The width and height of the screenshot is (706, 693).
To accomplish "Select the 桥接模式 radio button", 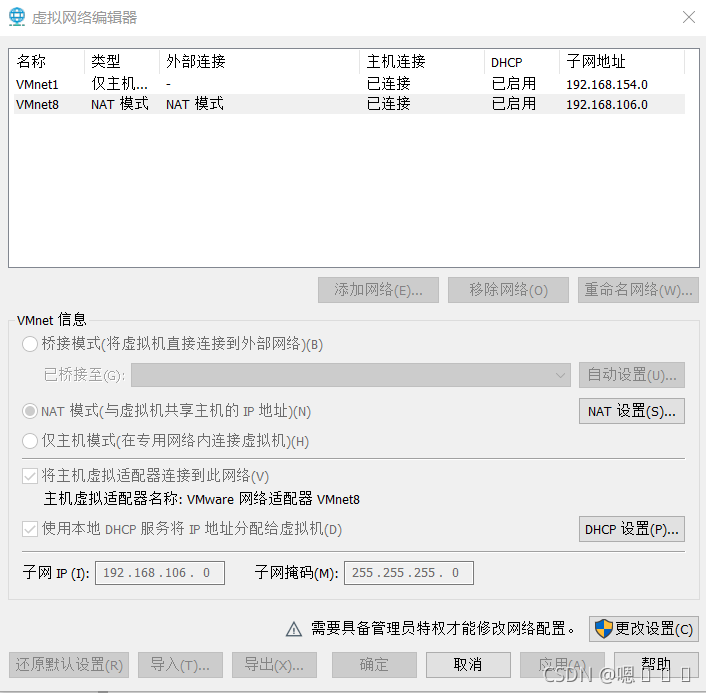I will (x=30, y=344).
